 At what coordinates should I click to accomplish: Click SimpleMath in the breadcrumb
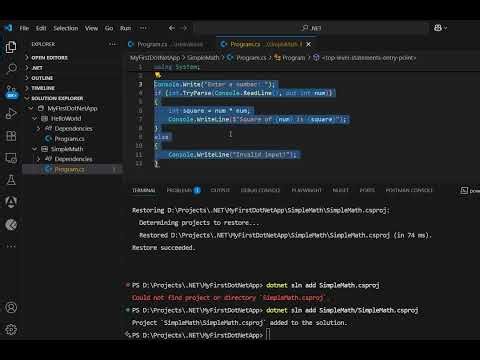point(203,58)
